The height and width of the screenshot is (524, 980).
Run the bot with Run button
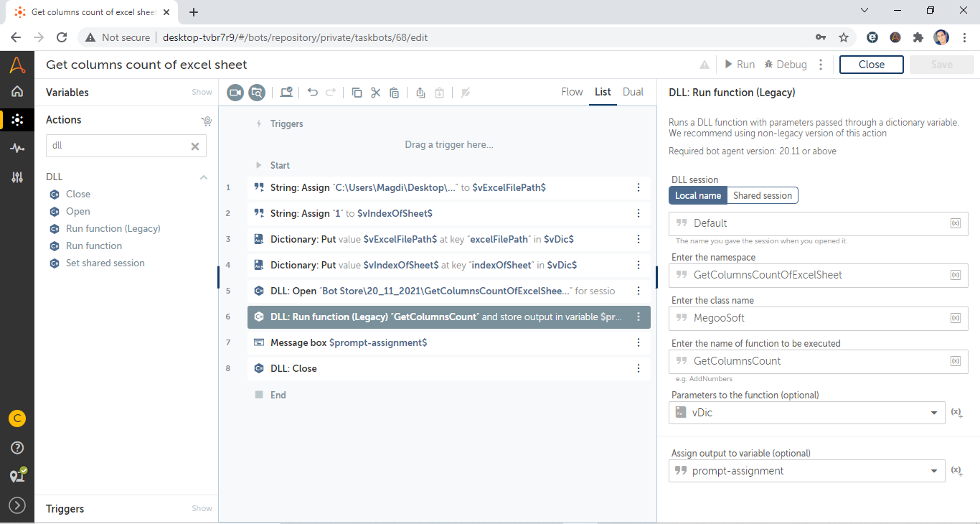click(x=739, y=65)
